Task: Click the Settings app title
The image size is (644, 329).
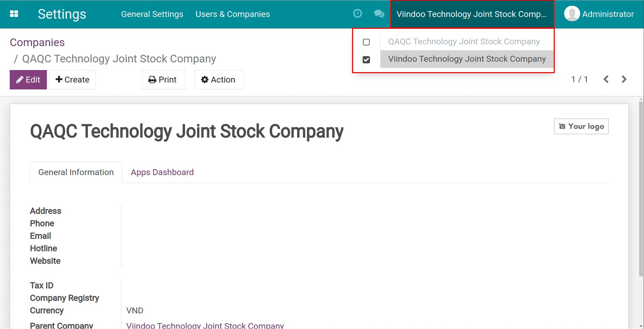Action: click(62, 14)
